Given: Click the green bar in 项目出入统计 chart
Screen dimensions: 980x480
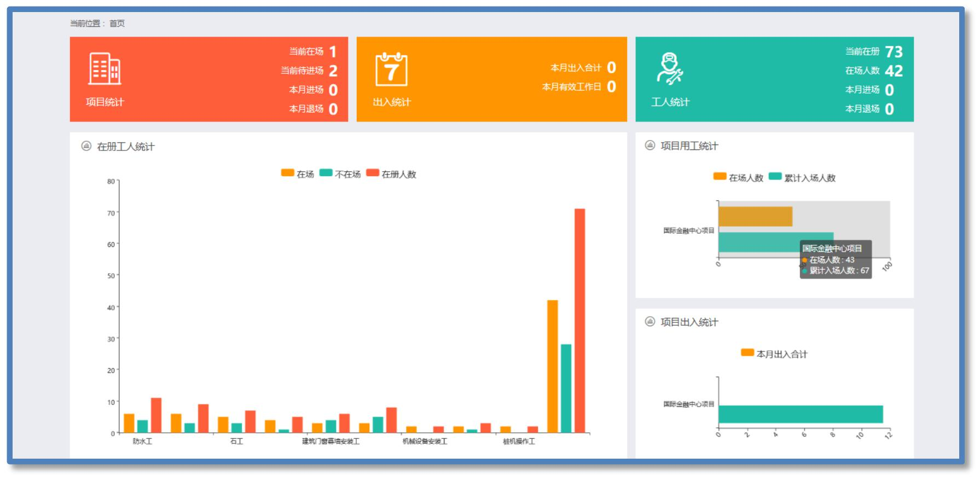Looking at the screenshot, I should [800, 414].
